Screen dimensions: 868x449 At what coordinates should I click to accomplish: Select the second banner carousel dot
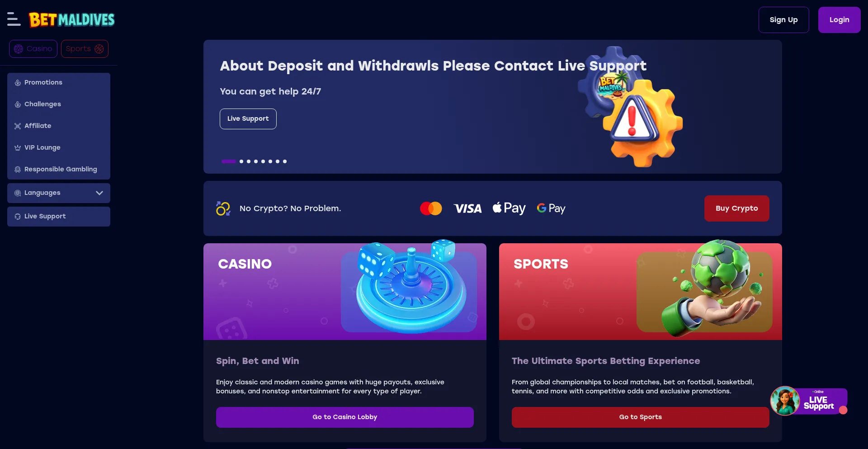coord(241,161)
